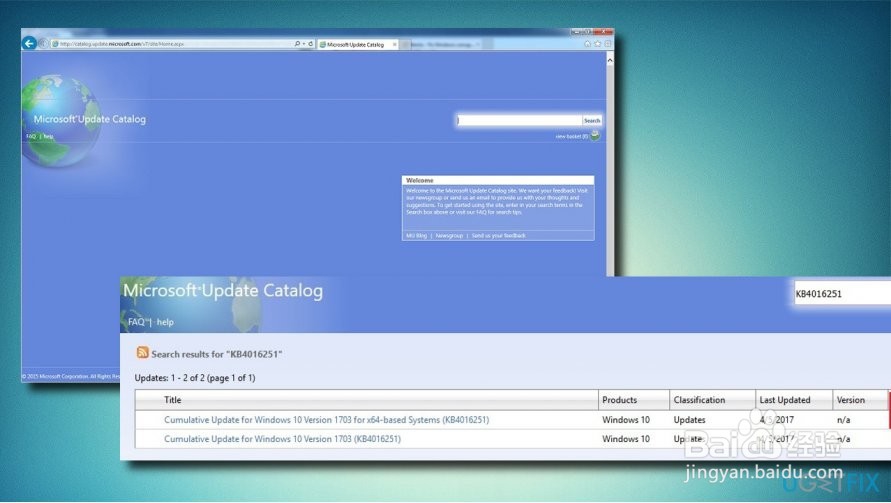This screenshot has width=891, height=503.
Task: Click the browser Forward arrow button
Action: [43, 44]
